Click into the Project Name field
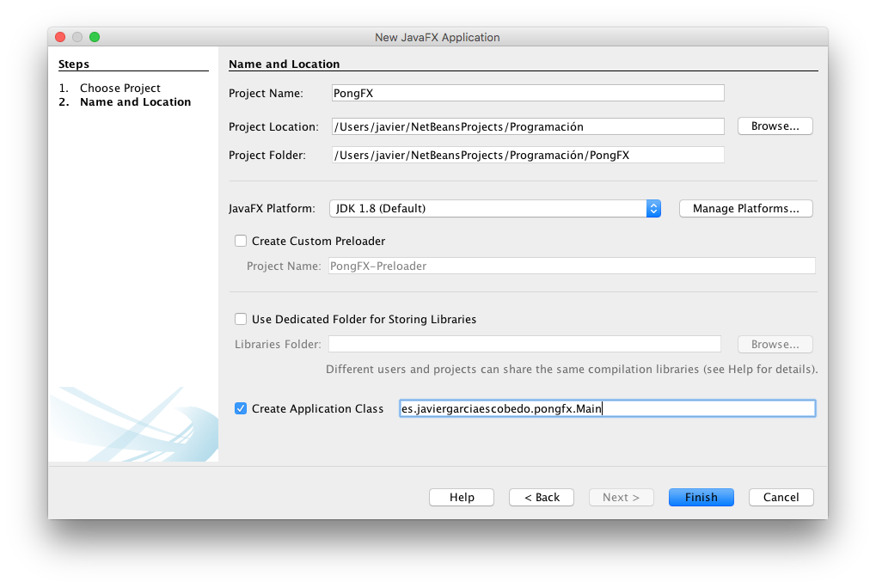This screenshot has width=876, height=588. coord(527,93)
